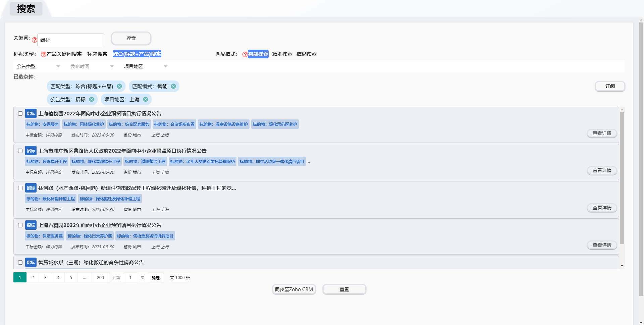Image resolution: width=644 pixels, height=325 pixels.
Task: Click the help icon beside 智能搜索
Action: point(245,54)
